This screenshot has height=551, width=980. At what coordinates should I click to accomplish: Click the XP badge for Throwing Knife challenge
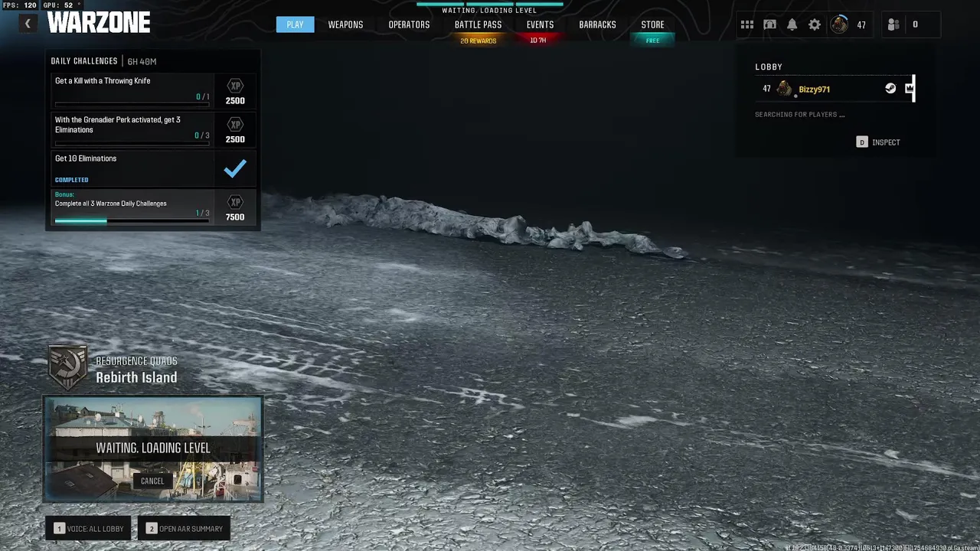coord(235,86)
